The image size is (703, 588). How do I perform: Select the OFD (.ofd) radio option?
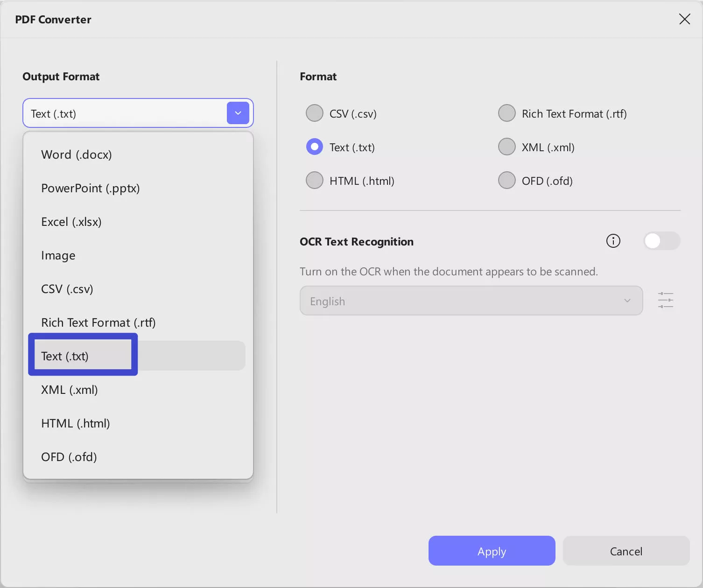pyautogui.click(x=506, y=180)
